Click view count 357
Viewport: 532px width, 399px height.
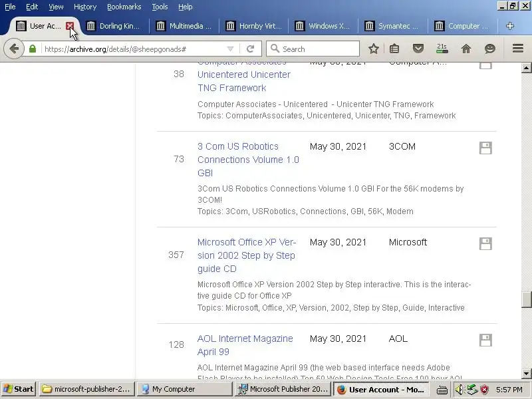click(176, 255)
